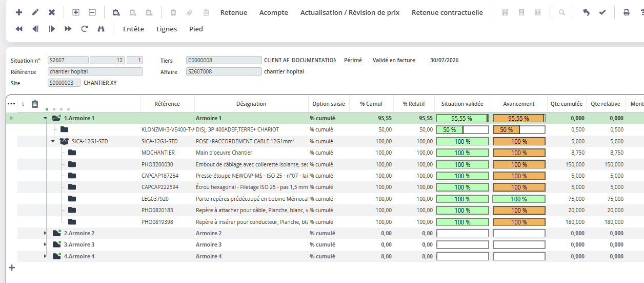The image size is (644, 283).
Task: Click the Retenue button
Action: [x=234, y=12]
